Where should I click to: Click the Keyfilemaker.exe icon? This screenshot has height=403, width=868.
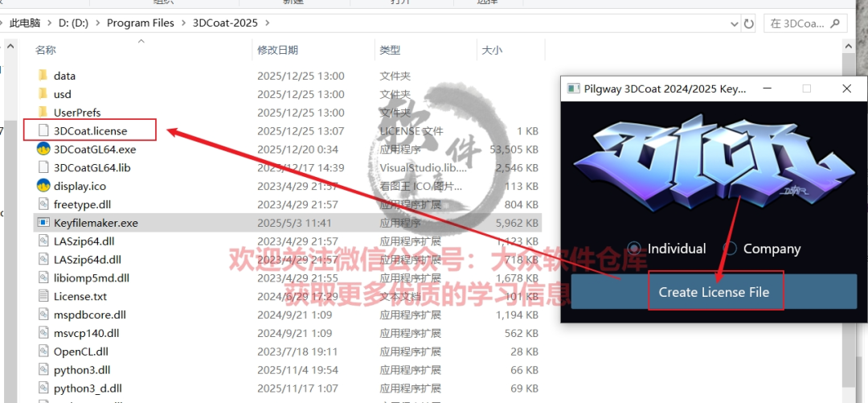pos(43,223)
